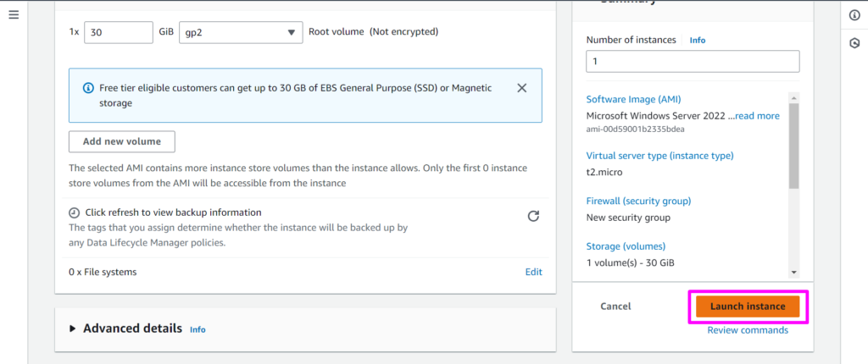Click the Summary panel scroll down arrow

pyautogui.click(x=793, y=272)
